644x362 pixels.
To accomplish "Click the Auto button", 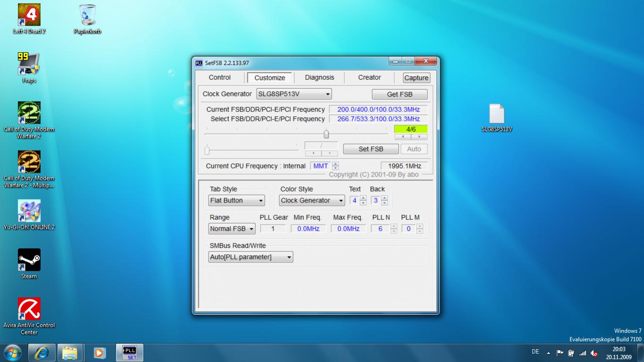I will [x=414, y=149].
